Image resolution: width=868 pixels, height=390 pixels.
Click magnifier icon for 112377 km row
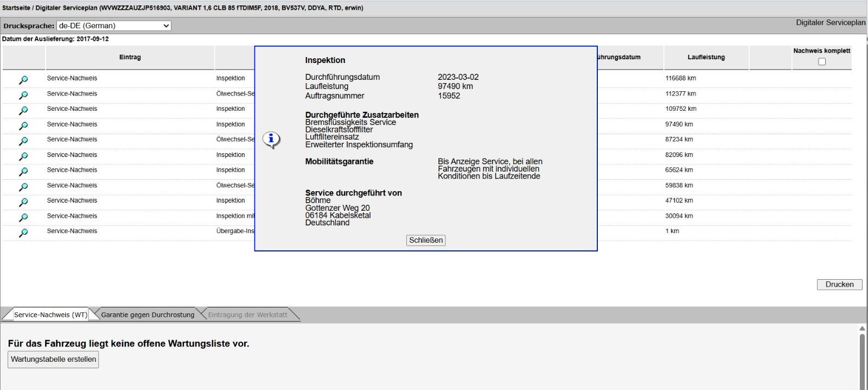pos(23,95)
